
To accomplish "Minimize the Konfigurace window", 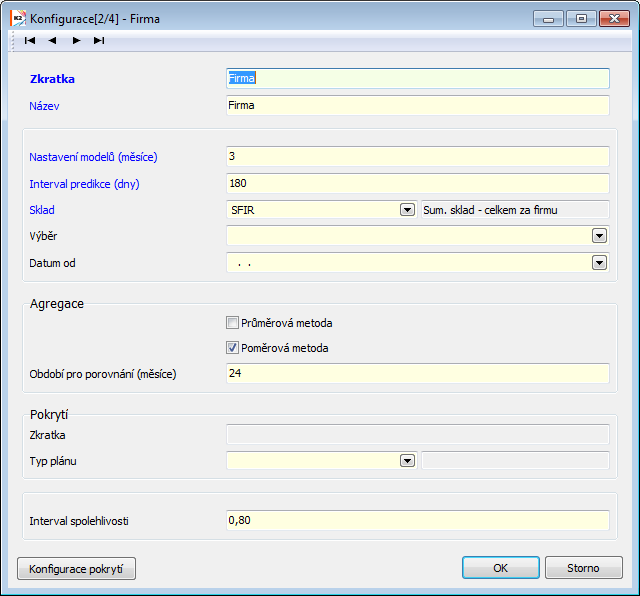I will 548,19.
